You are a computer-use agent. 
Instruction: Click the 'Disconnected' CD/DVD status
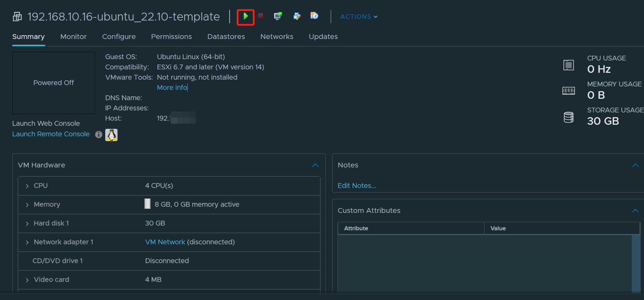[167, 261]
